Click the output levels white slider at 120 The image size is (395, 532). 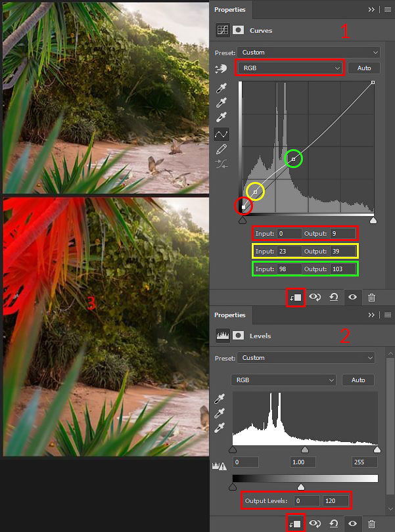pyautogui.click(x=301, y=487)
